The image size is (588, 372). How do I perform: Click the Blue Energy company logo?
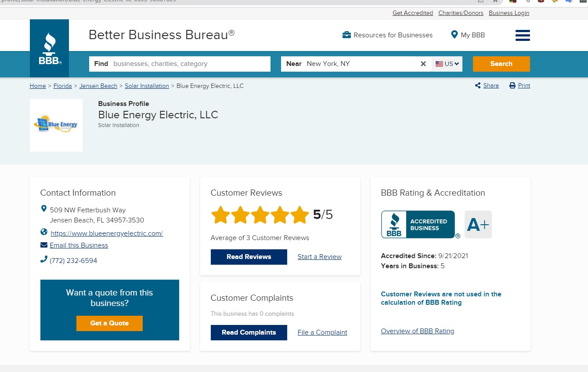(56, 125)
